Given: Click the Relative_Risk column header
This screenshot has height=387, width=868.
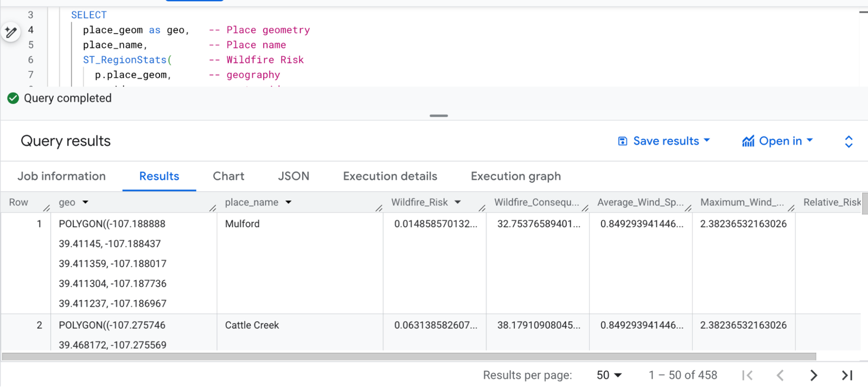Looking at the screenshot, I should point(832,202).
